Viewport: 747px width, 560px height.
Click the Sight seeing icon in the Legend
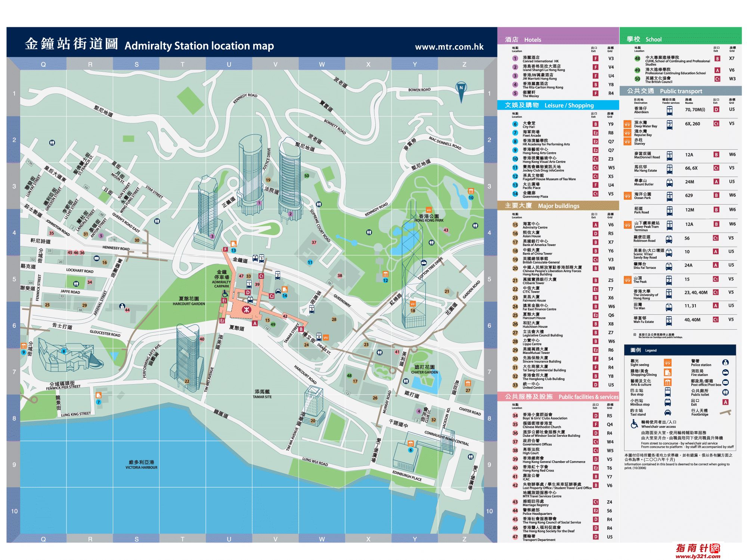[x=667, y=362]
